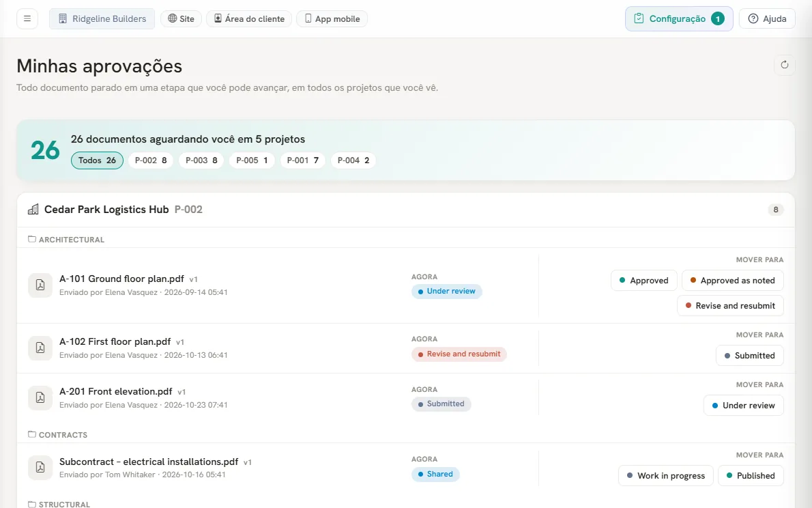Click the Cedar Park count badge showing 8
This screenshot has height=508, width=812.
776,210
